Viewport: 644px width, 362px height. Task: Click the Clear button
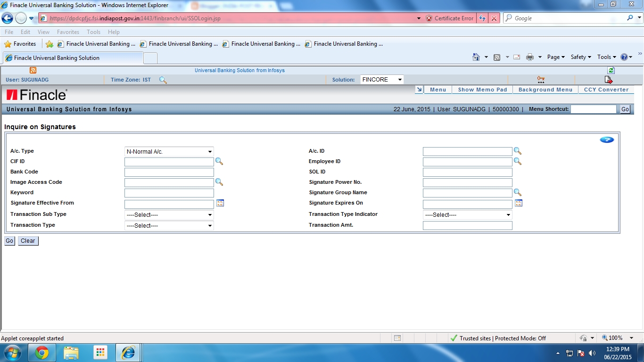28,241
